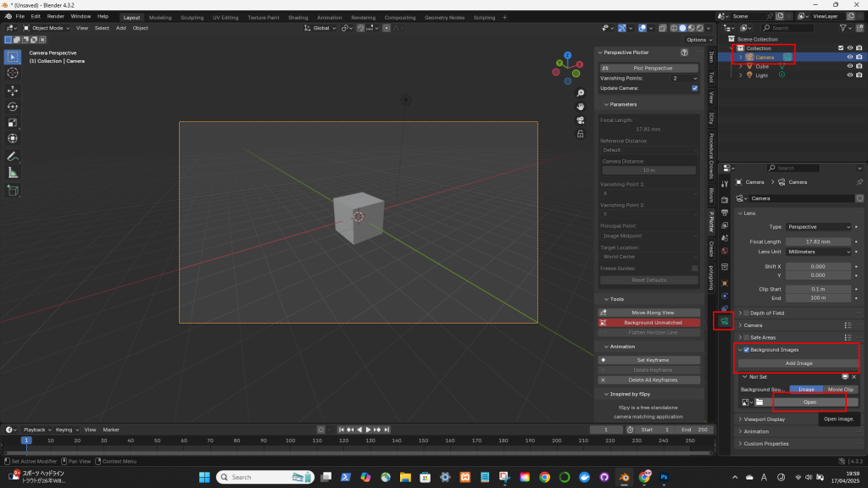The height and width of the screenshot is (488, 868).
Task: Disable the Background Images checkbox
Action: pyautogui.click(x=746, y=350)
